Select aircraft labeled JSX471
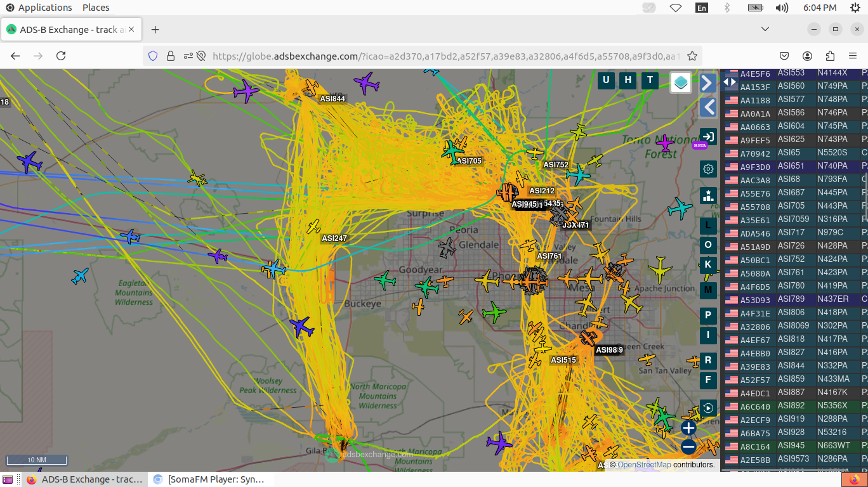Viewport: 868px width, 487px height. pos(575,225)
